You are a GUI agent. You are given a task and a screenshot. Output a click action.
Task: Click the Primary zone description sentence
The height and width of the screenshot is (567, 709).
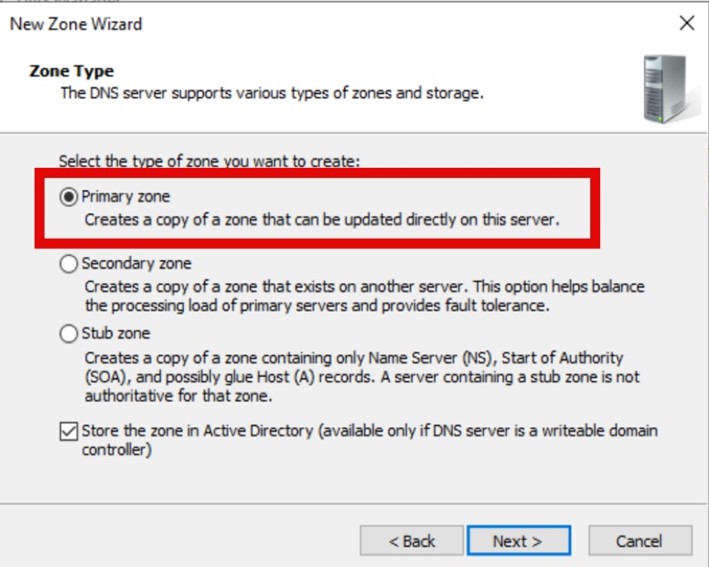click(x=322, y=219)
